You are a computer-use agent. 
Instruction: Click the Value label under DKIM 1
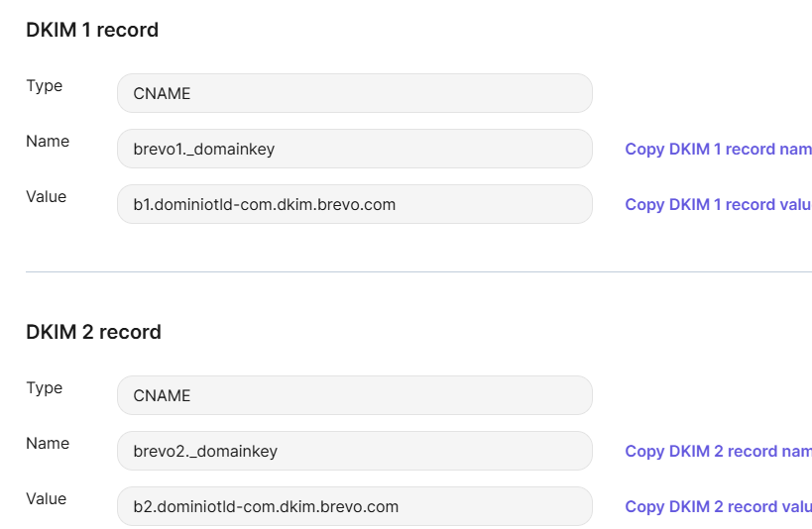(x=47, y=197)
